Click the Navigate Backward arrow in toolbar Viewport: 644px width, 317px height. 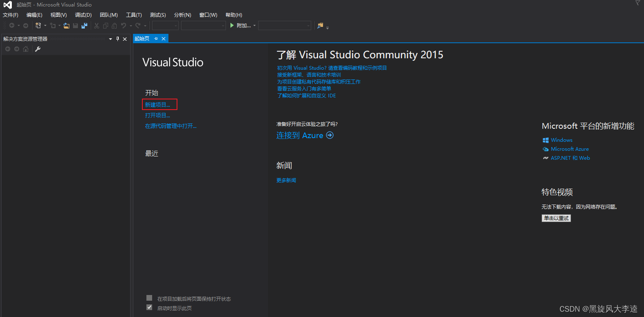12,25
